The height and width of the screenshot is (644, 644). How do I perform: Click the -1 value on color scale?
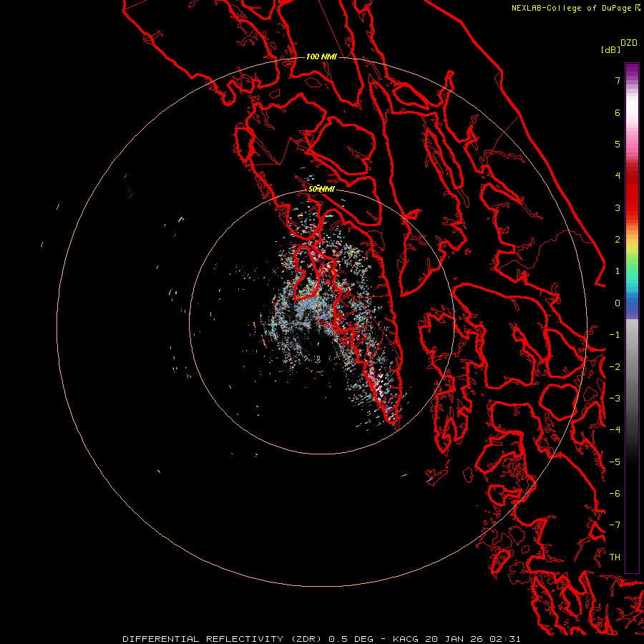[x=615, y=335]
